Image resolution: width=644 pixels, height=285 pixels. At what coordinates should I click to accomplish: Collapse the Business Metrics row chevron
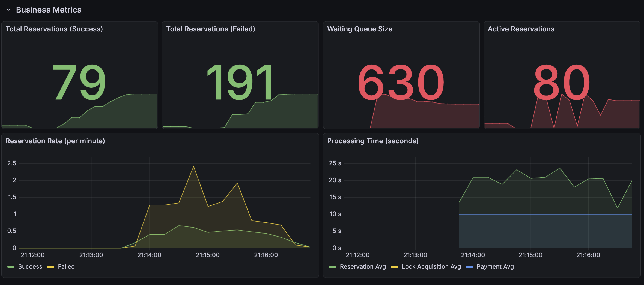(8, 10)
